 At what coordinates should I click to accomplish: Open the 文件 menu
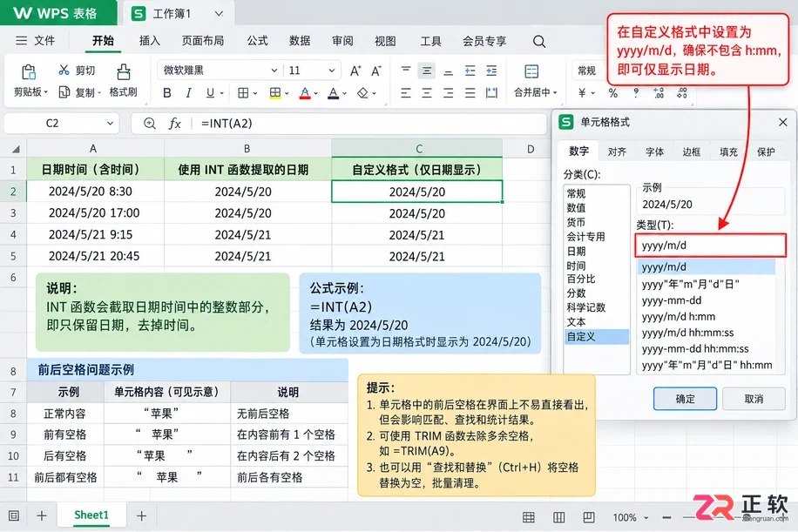pos(35,41)
